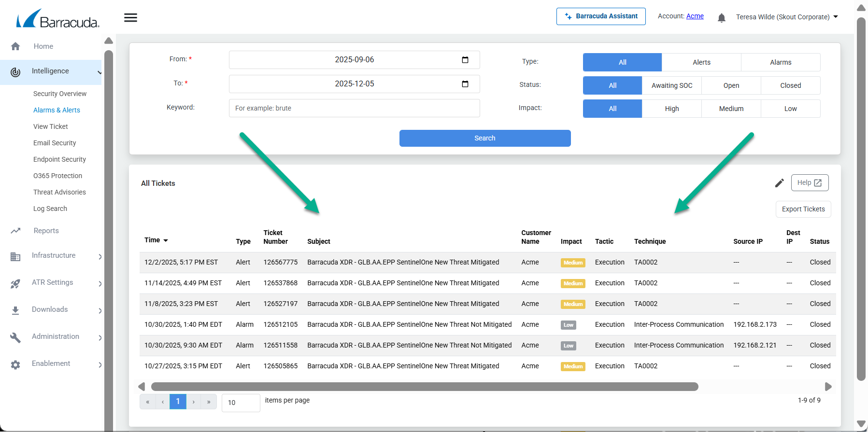Screen dimensions: 868x432
Task: Click the Reports trend icon
Action: point(15,231)
